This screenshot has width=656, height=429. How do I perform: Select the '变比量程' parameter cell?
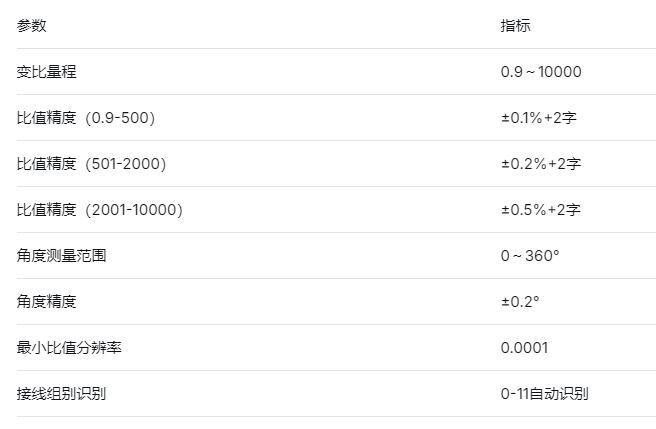click(47, 72)
